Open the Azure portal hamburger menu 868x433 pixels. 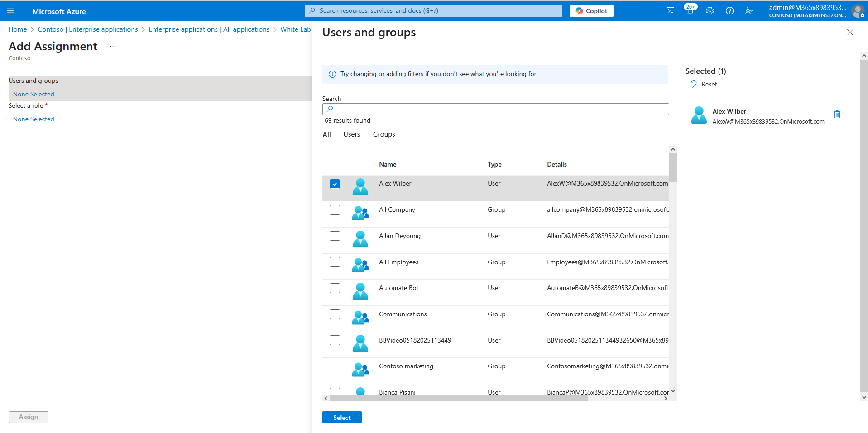click(10, 11)
